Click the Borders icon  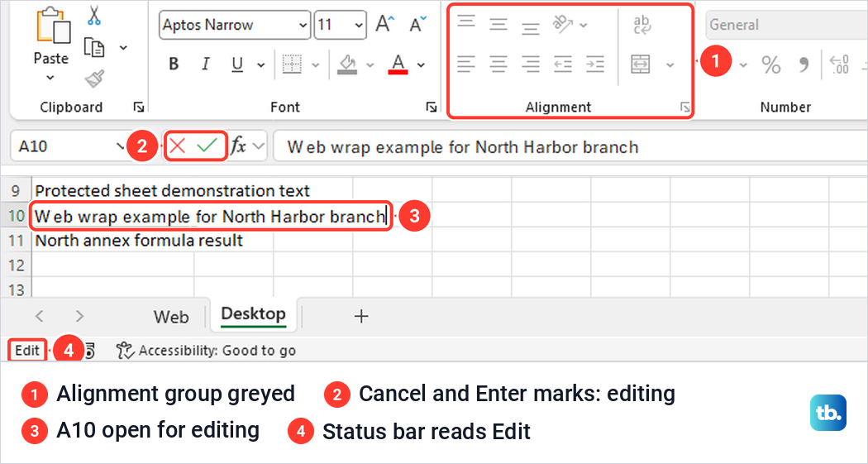click(x=292, y=65)
